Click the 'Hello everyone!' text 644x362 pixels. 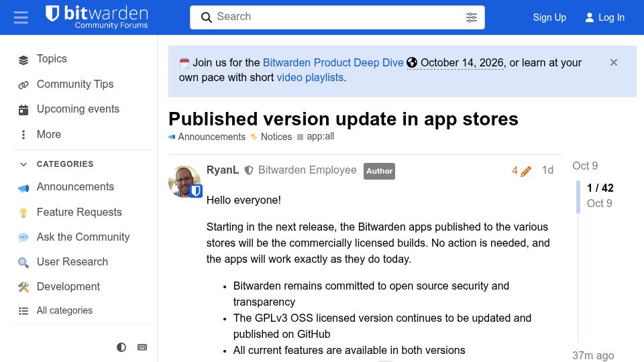(x=244, y=200)
